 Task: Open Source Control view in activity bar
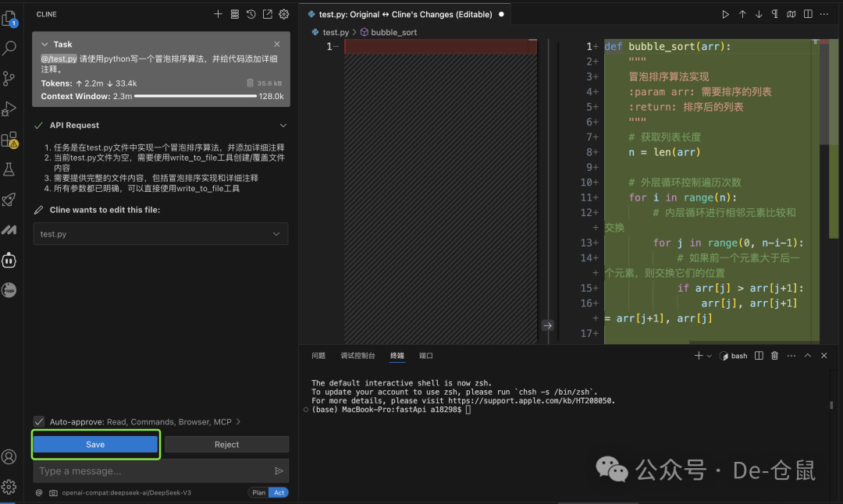coord(9,79)
